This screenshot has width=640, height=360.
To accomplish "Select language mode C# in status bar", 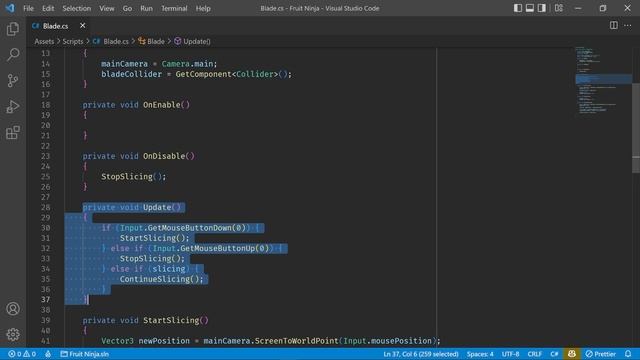I will pos(554,354).
